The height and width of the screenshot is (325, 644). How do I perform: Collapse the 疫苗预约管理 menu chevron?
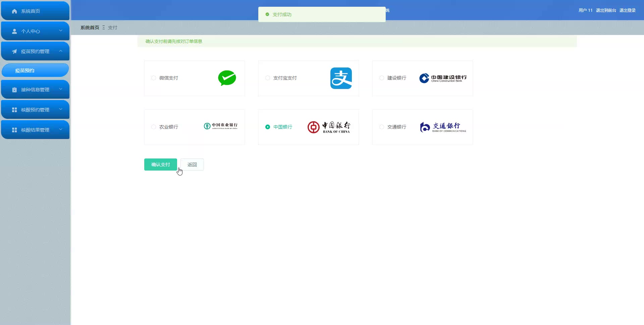point(61,51)
